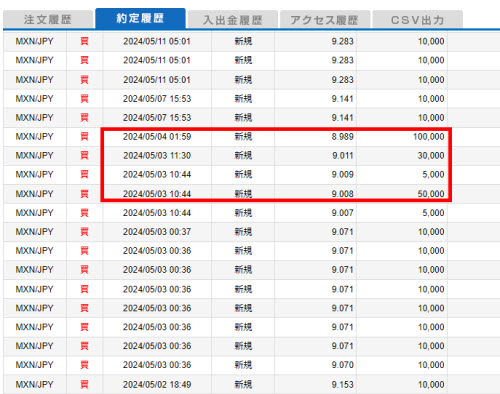Click the 10,000 quantity in the 9.070 row
The width and height of the screenshot is (500, 394).
pyautogui.click(x=431, y=365)
